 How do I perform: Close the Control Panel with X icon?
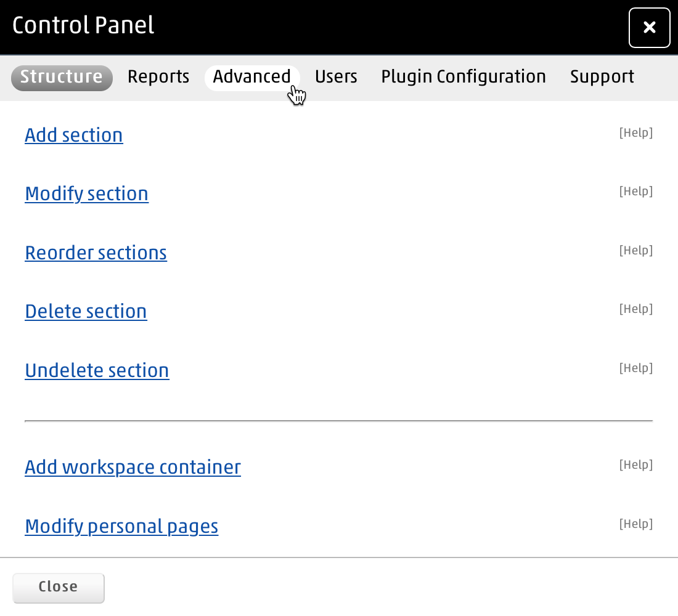click(x=649, y=28)
